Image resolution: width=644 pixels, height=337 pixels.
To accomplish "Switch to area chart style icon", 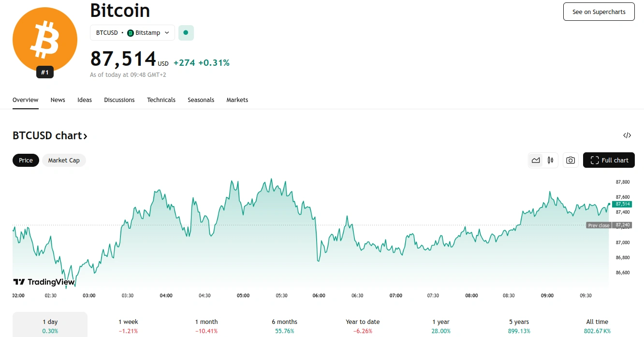I will point(536,160).
